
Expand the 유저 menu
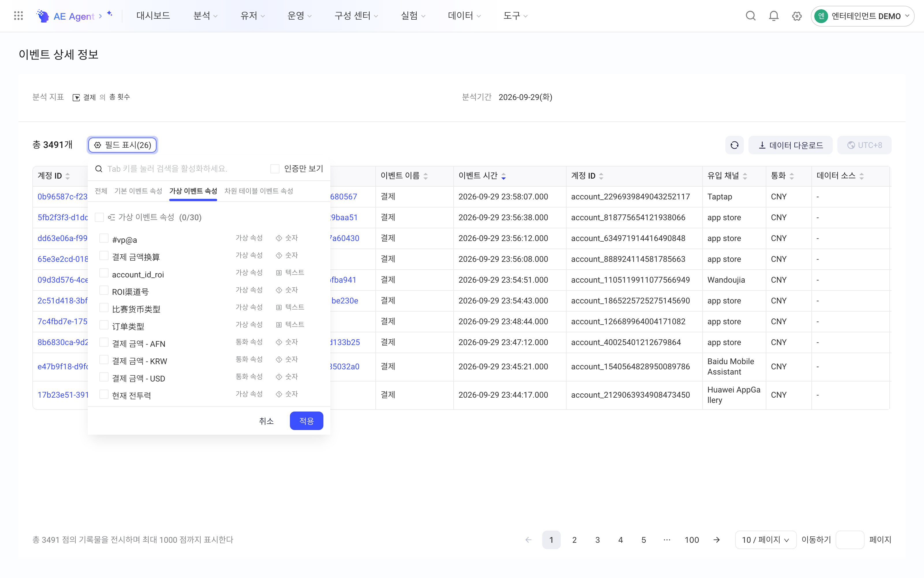point(252,16)
